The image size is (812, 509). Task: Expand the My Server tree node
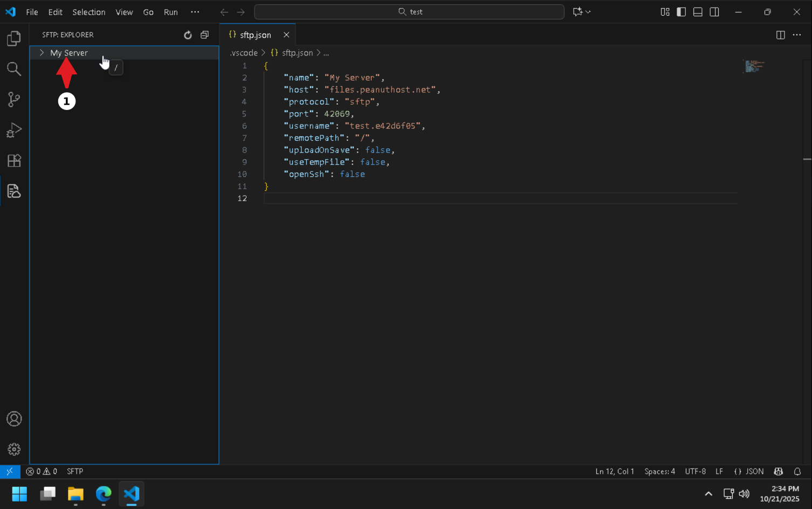tap(42, 53)
